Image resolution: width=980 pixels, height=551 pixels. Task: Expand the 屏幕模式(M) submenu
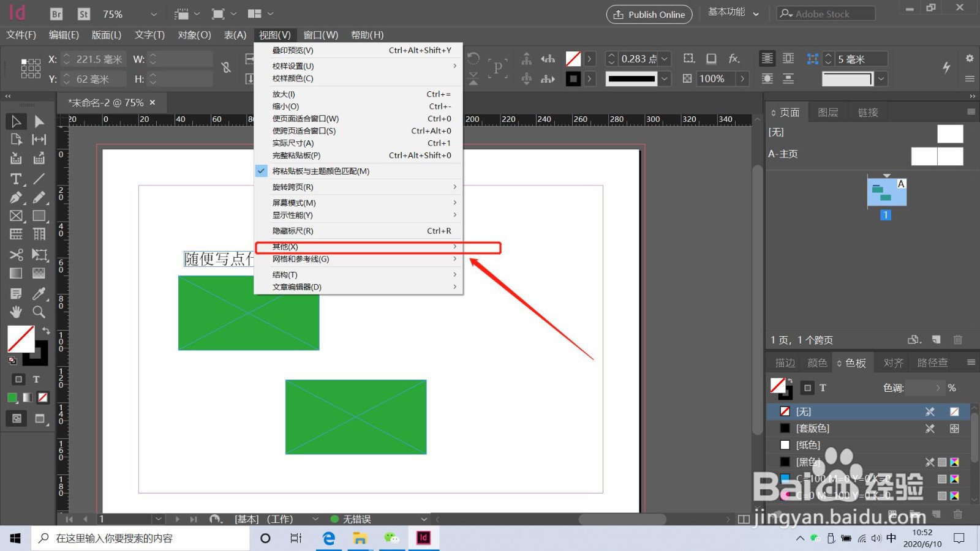pos(358,203)
